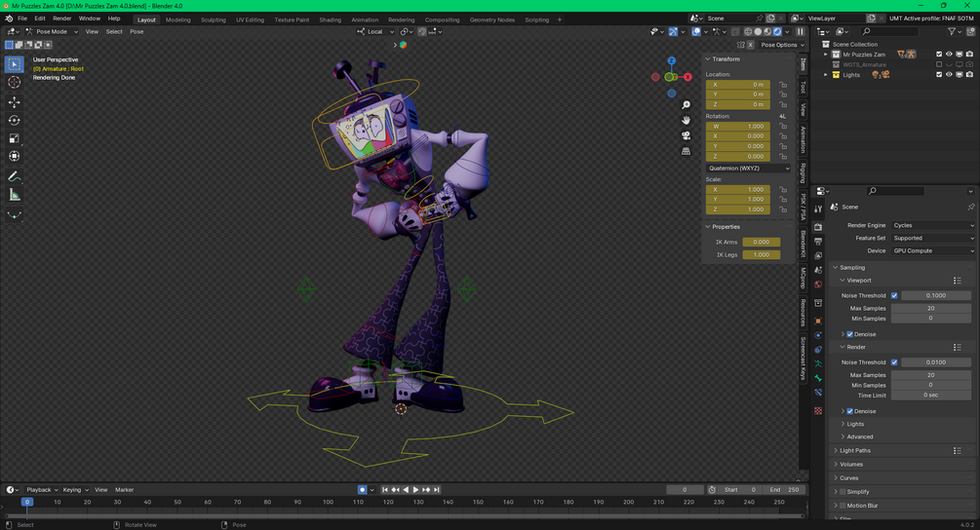Select the Annotate tool
Viewport: 980px width, 530px height.
tap(15, 176)
